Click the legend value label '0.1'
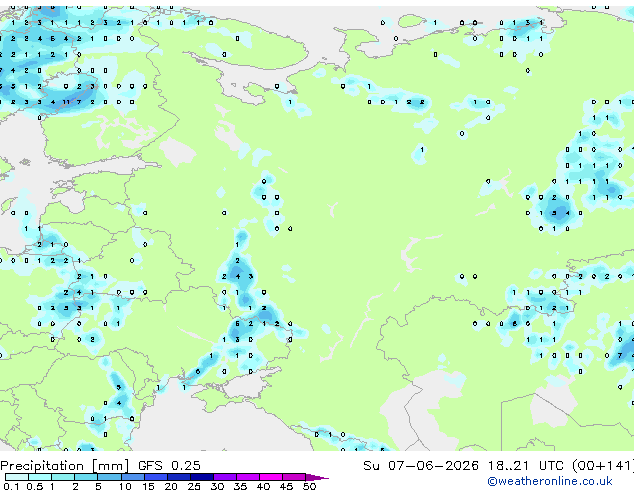 [x=11, y=486]
